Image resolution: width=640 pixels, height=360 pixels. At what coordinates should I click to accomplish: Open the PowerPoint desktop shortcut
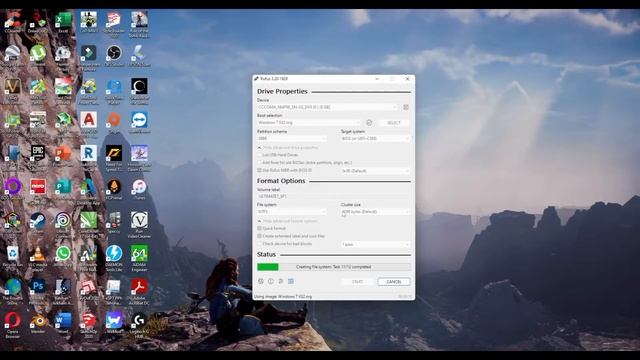click(x=63, y=156)
